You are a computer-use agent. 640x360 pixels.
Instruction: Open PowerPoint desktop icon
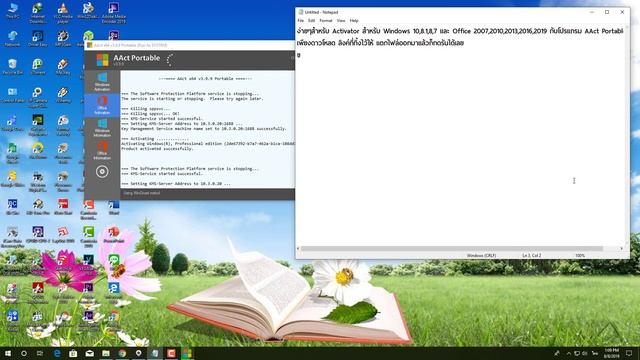click(113, 235)
